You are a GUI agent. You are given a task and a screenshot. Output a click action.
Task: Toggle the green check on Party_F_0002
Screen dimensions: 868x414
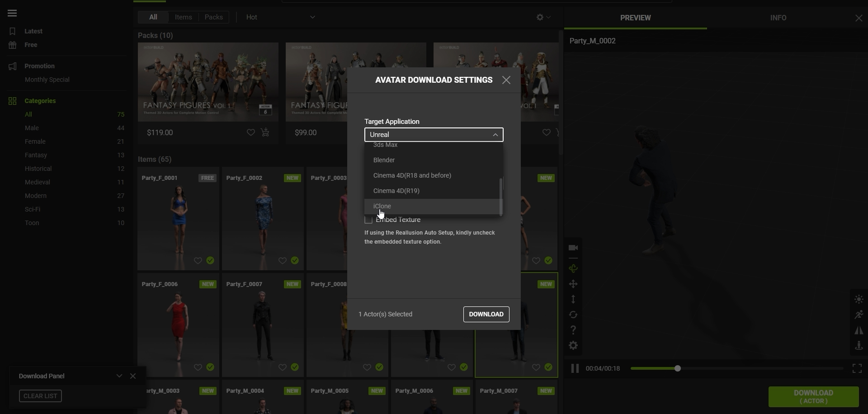tap(295, 260)
